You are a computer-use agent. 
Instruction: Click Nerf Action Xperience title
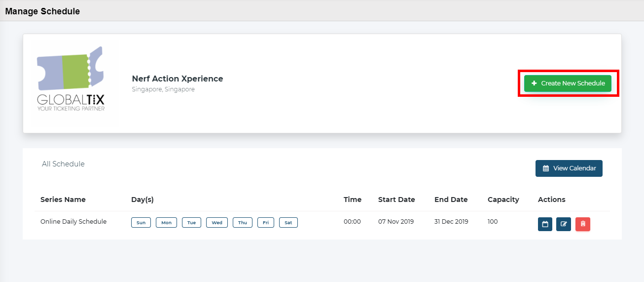pos(178,79)
